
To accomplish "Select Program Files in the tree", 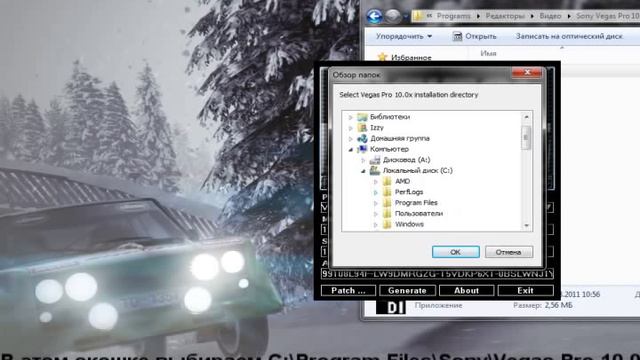I will 416,202.
